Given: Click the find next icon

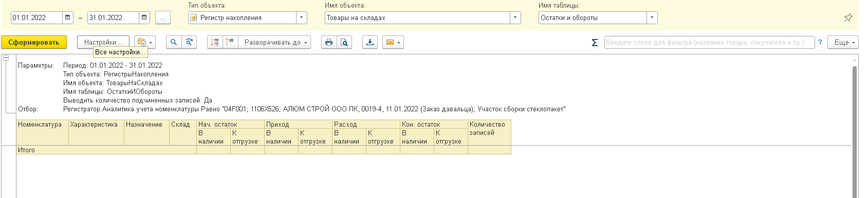Looking at the screenshot, I should (x=190, y=42).
